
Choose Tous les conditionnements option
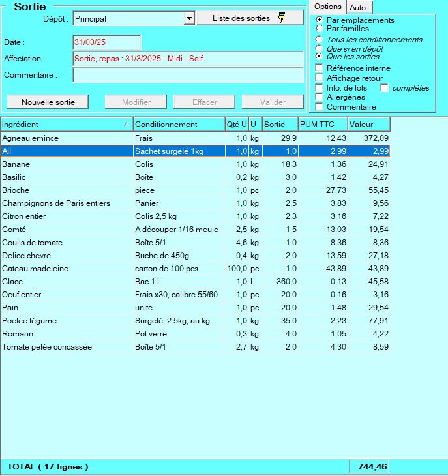tap(319, 40)
